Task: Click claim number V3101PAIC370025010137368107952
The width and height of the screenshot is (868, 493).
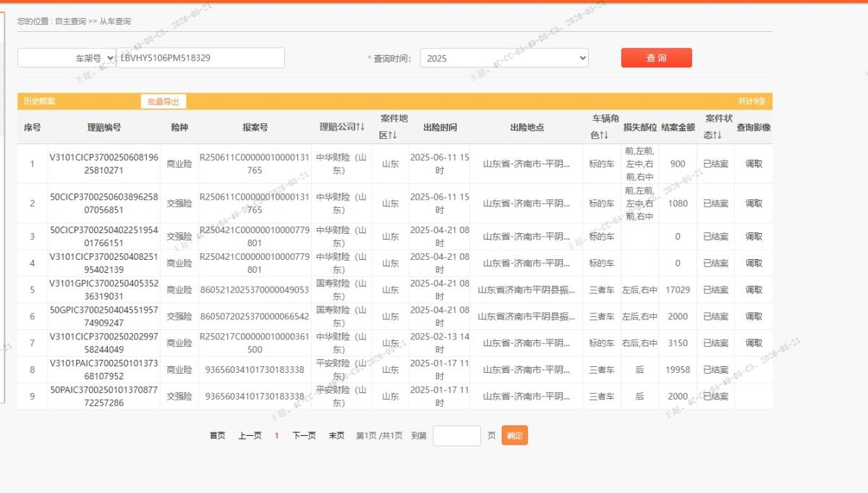Action: coord(104,370)
